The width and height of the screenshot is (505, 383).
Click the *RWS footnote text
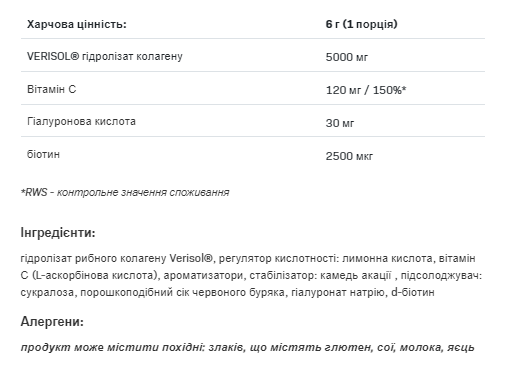(x=125, y=193)
